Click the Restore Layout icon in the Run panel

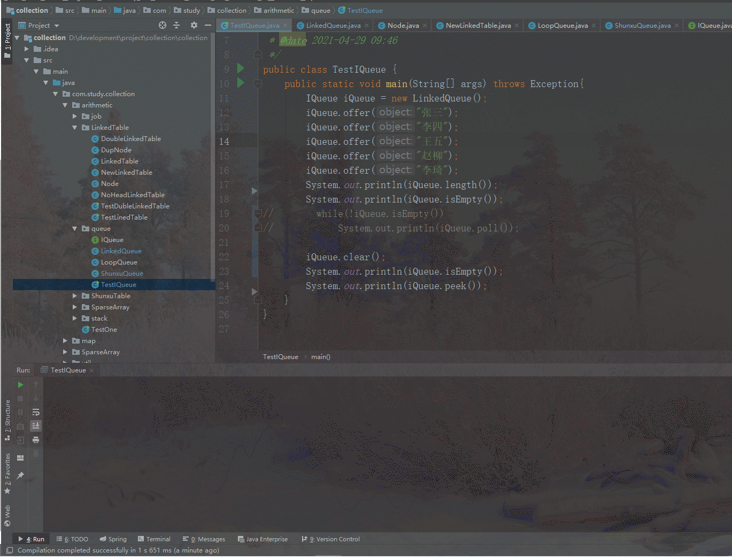[x=20, y=458]
